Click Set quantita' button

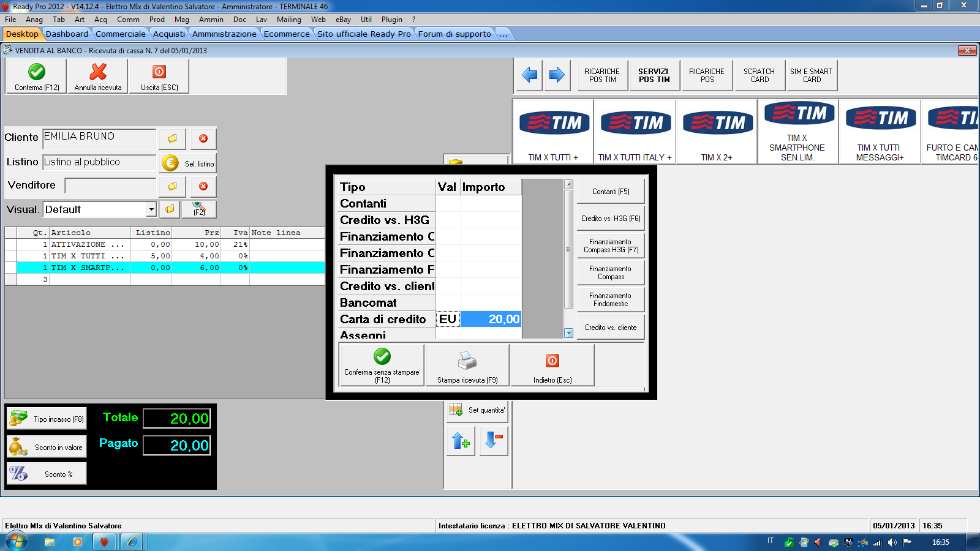[477, 410]
